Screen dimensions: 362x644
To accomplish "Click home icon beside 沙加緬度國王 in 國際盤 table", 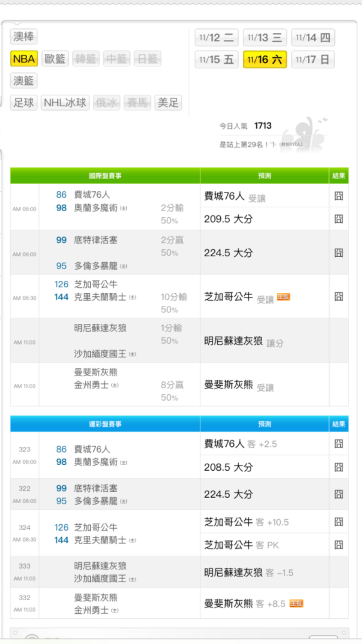I will pyautogui.click(x=132, y=354).
